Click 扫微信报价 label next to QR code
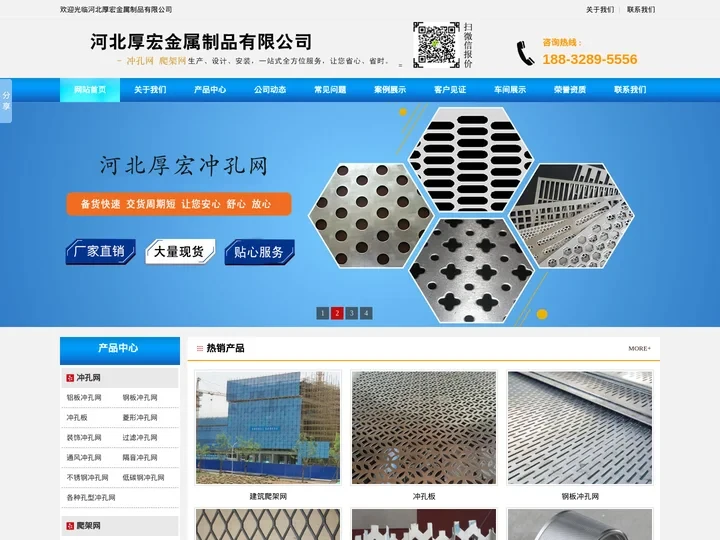 pyautogui.click(x=468, y=45)
